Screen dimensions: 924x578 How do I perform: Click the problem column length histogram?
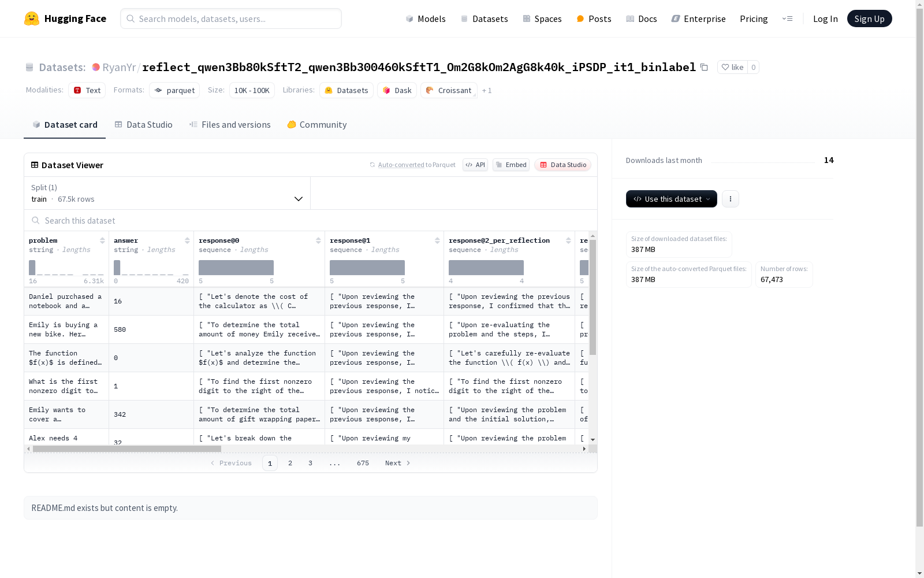coord(66,268)
